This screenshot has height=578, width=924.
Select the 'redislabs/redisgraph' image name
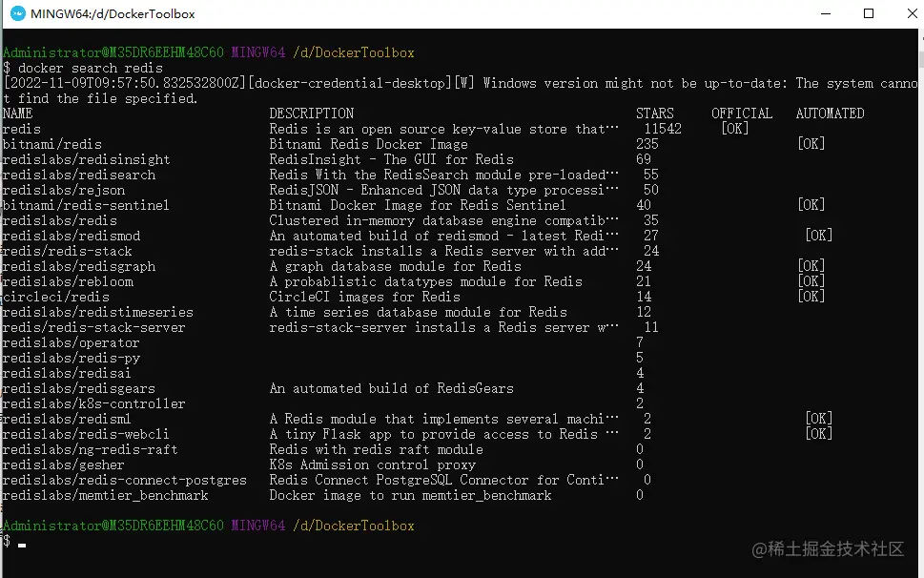(x=79, y=267)
